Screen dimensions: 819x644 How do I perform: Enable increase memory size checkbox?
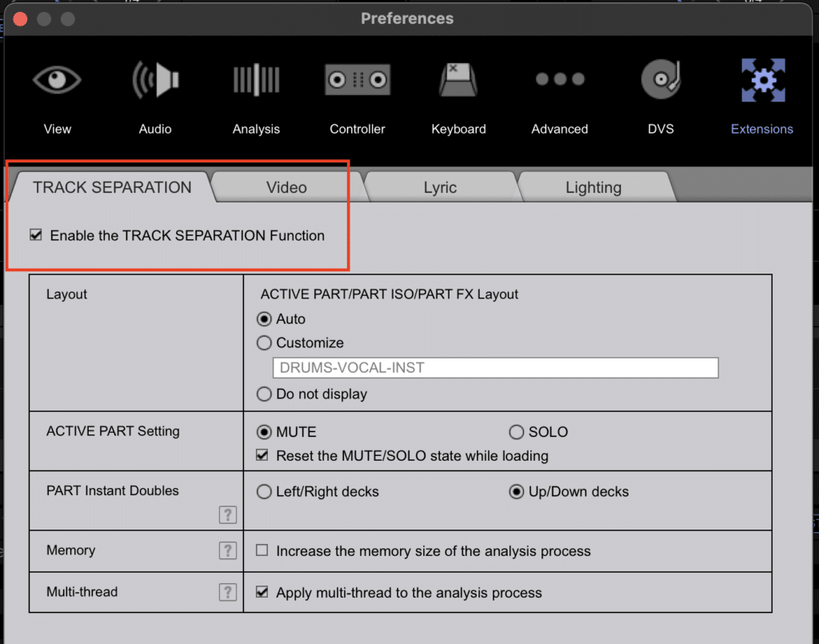point(262,551)
